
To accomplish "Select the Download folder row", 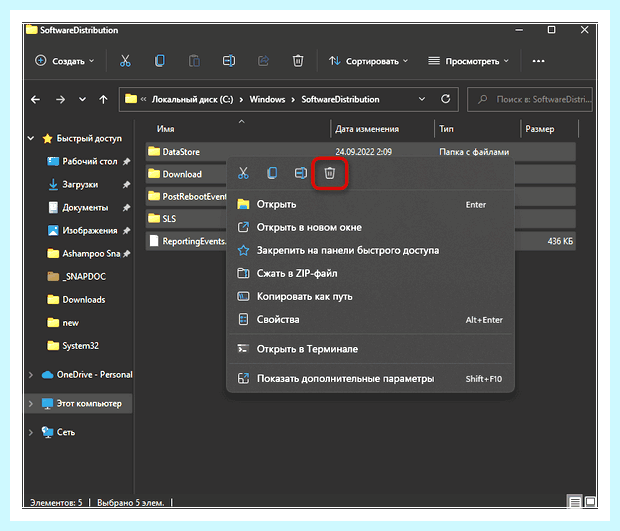I will pos(186,174).
